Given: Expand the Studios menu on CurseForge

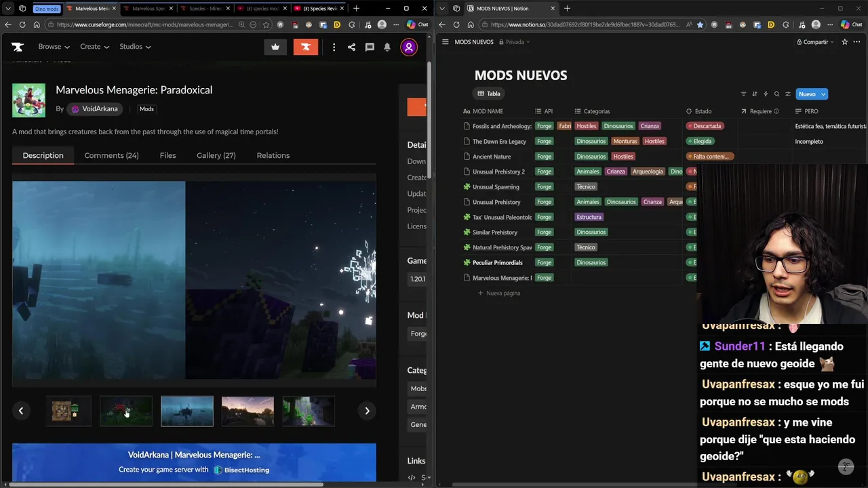Looking at the screenshot, I should 135,47.
